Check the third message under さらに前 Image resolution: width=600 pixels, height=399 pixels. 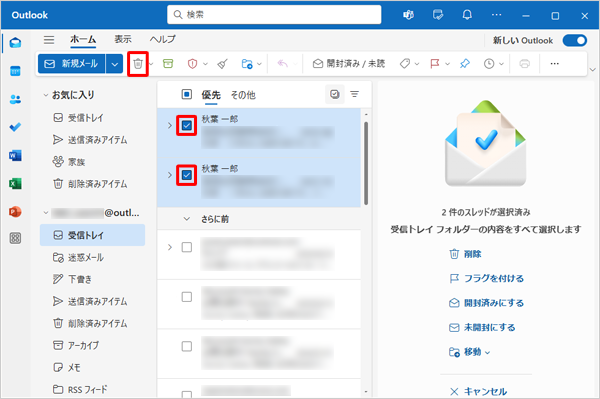pyautogui.click(x=187, y=347)
